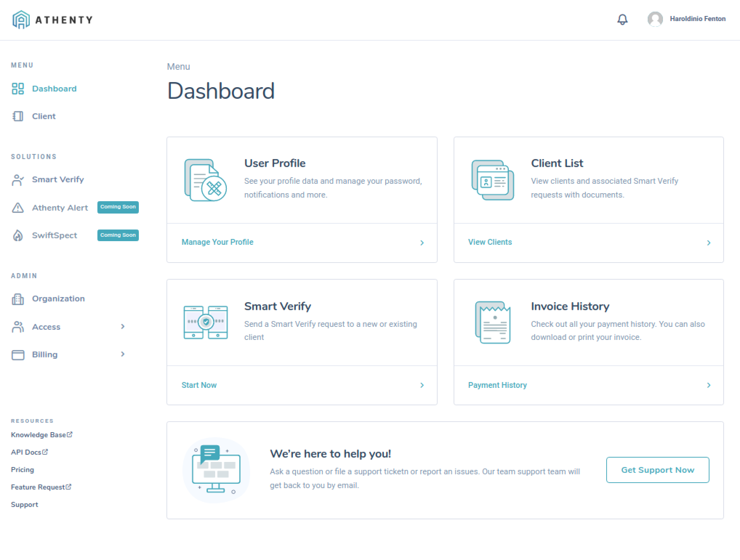This screenshot has width=740, height=560.
Task: Open the Manage Your Profile chevron
Action: coord(422,243)
